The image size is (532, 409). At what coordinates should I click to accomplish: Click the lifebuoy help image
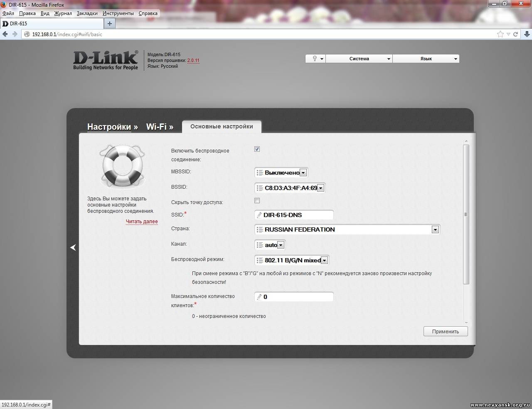(x=122, y=166)
